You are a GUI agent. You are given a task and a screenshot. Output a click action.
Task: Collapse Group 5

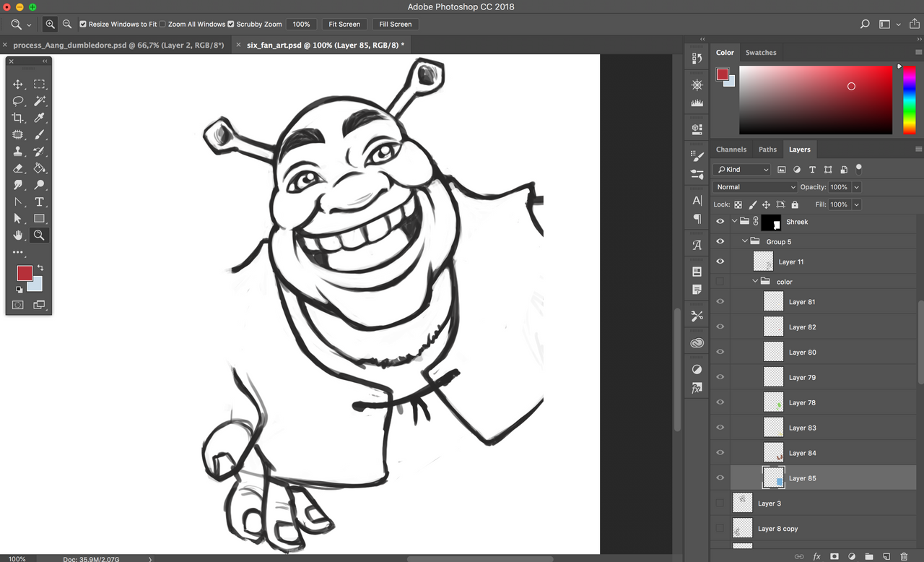(746, 241)
